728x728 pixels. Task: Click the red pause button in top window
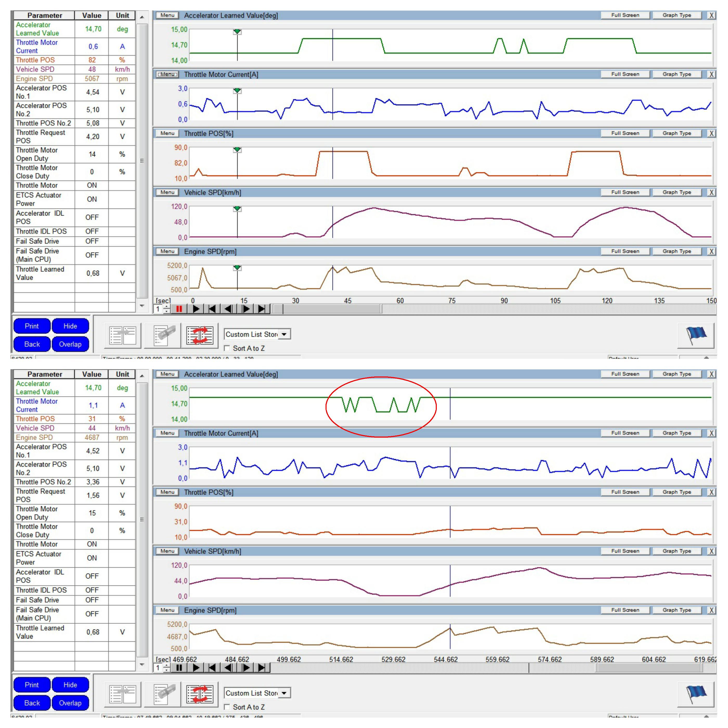point(179,309)
